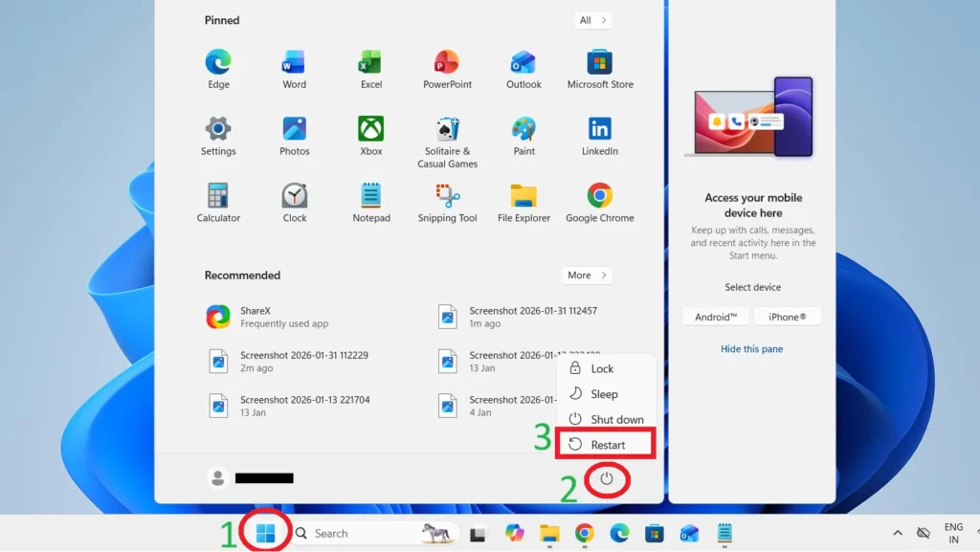Click the Android device button
This screenshot has height=552, width=980.
[716, 317]
